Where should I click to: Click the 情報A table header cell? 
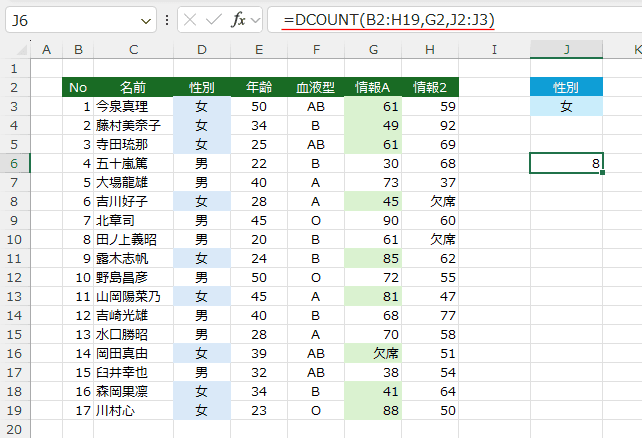point(373,87)
